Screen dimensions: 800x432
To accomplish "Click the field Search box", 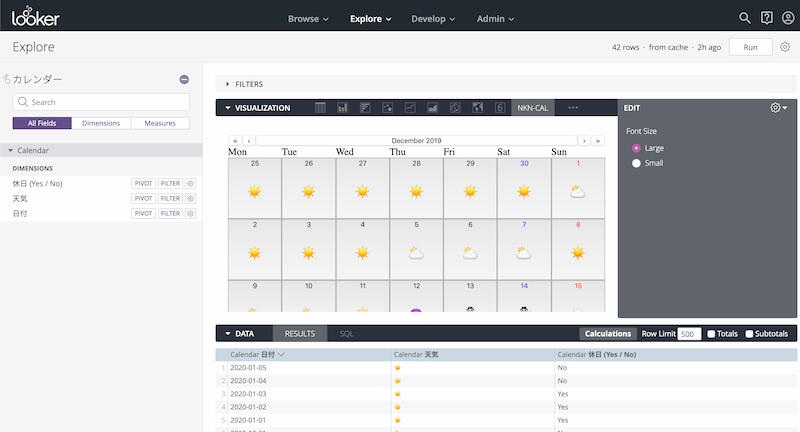I will [101, 102].
